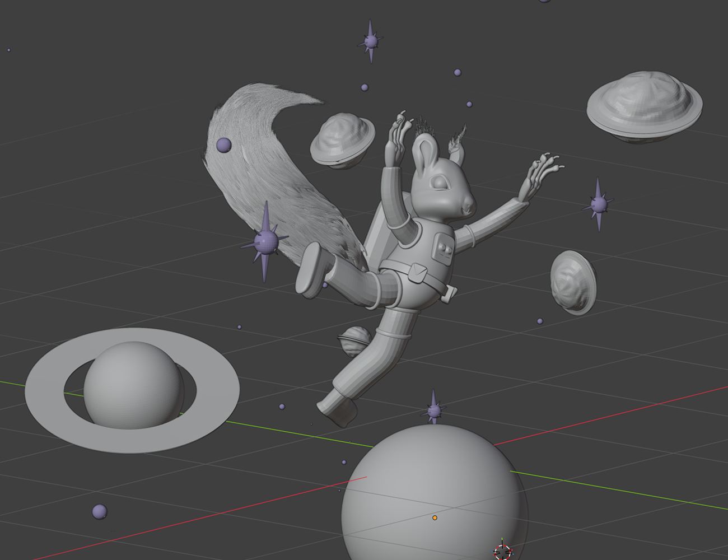Screen dimensions: 728x560
Task: Click the large purple star beside the tail
Action: point(265,242)
